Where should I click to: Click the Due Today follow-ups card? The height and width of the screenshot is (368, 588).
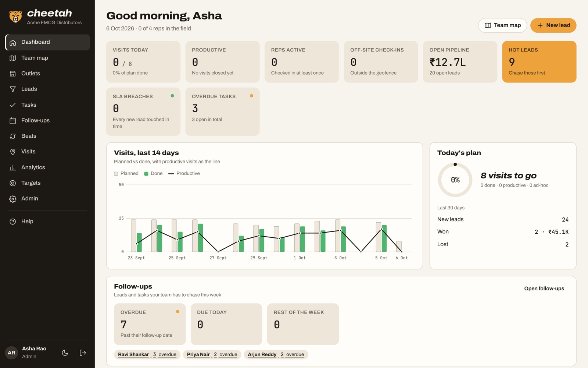point(226,324)
